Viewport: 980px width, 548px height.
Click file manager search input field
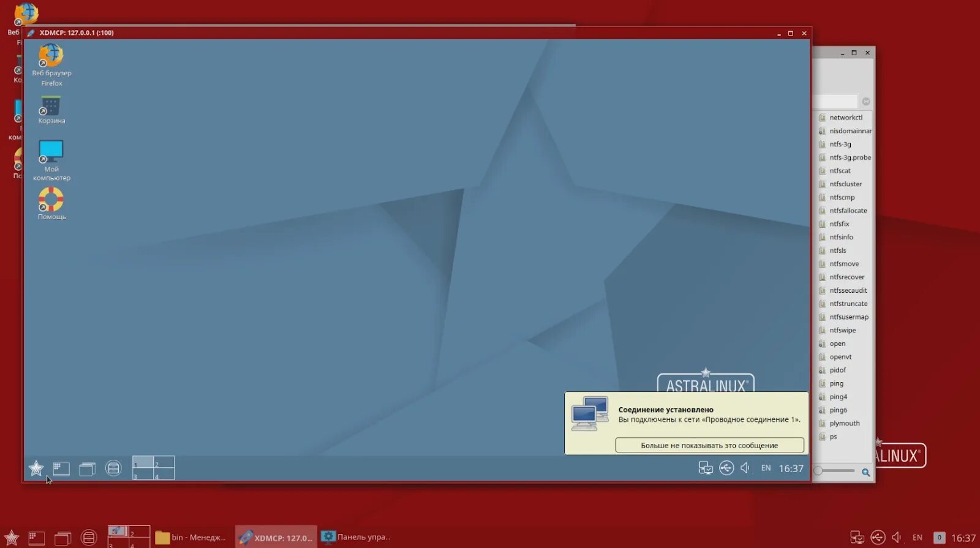835,102
